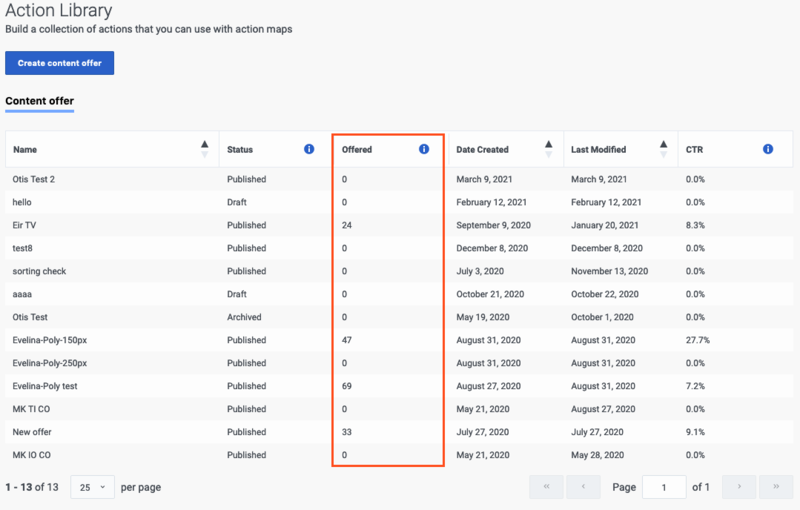
Task: Go to next page arrow
Action: click(x=739, y=487)
